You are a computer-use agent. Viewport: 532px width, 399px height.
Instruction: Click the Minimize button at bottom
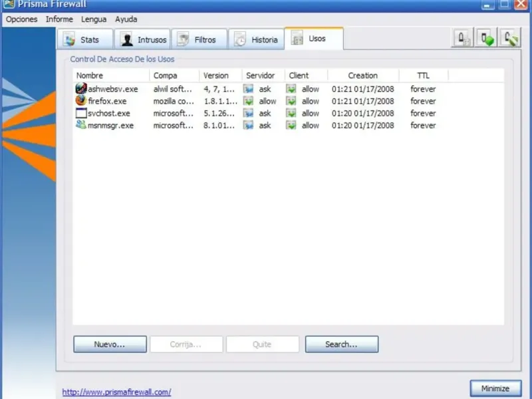point(495,388)
